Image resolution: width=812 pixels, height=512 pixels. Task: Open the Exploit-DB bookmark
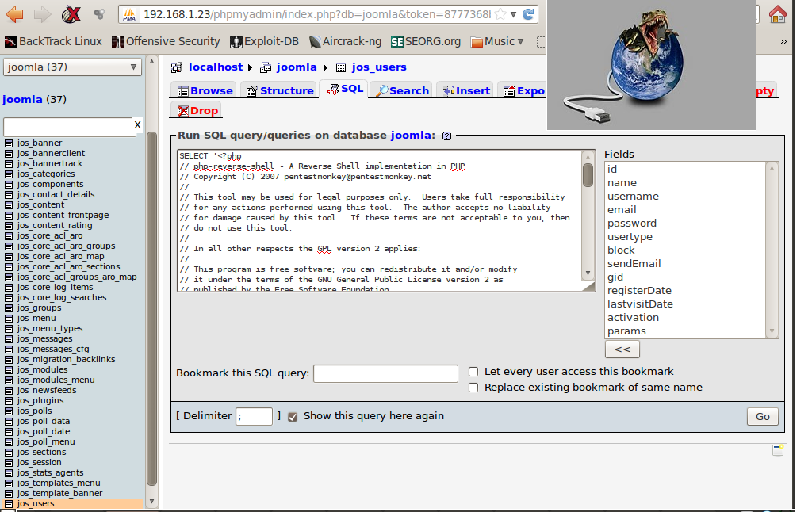[x=265, y=41]
